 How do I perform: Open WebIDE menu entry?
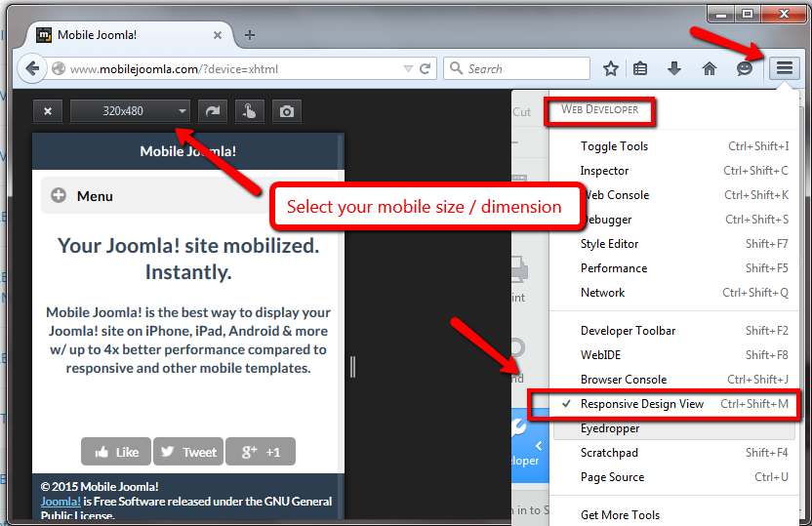(x=674, y=355)
